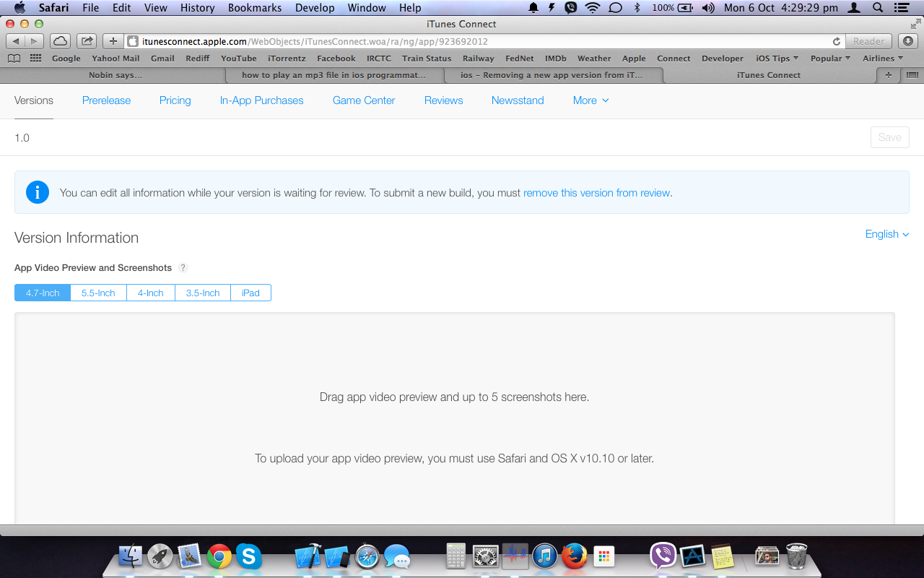Open Safari's Bookmarks menu
The width and height of the screenshot is (924, 578).
click(x=255, y=8)
